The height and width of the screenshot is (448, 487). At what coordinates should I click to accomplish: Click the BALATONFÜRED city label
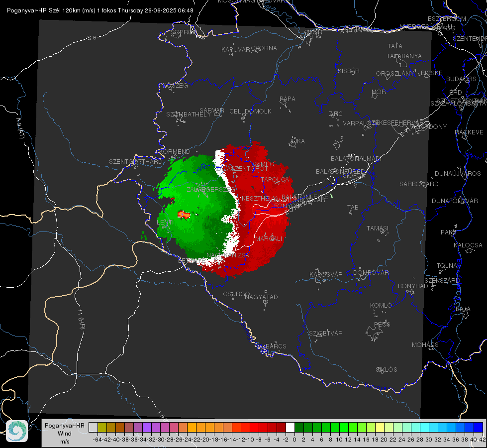click(340, 172)
